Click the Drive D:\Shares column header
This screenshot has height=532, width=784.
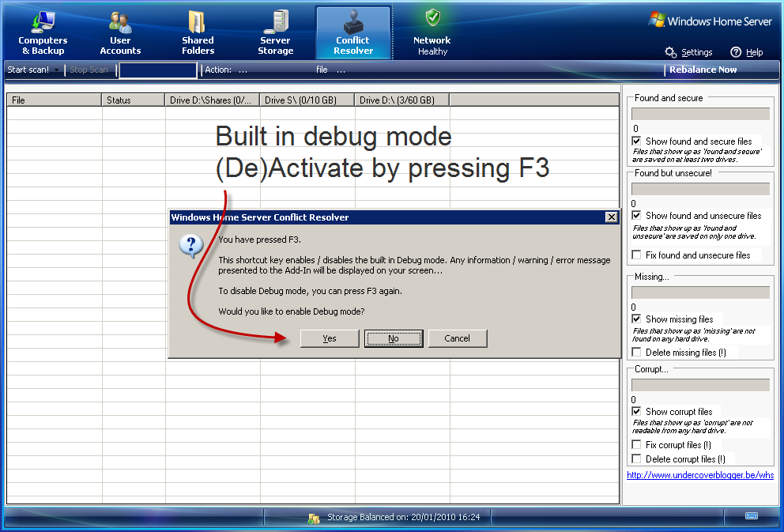click(x=212, y=100)
